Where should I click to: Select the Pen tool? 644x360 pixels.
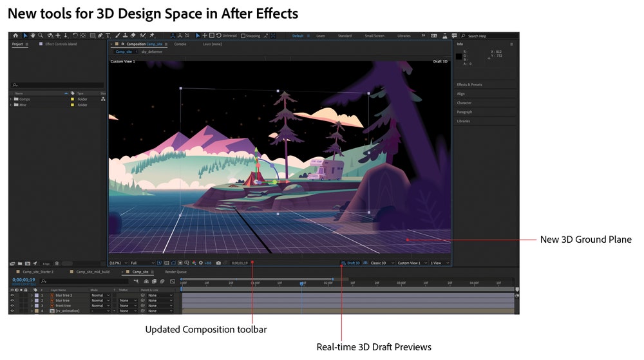[x=100, y=35]
